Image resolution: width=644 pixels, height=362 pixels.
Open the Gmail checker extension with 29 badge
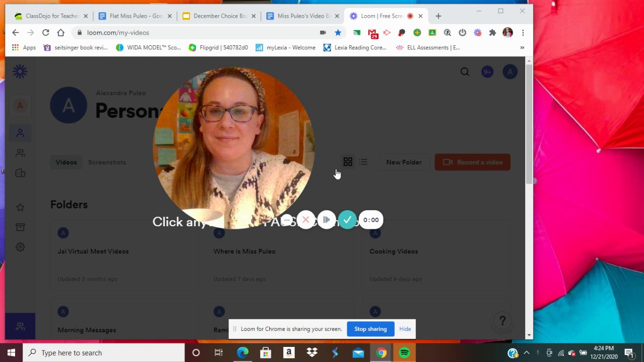pyautogui.click(x=373, y=34)
